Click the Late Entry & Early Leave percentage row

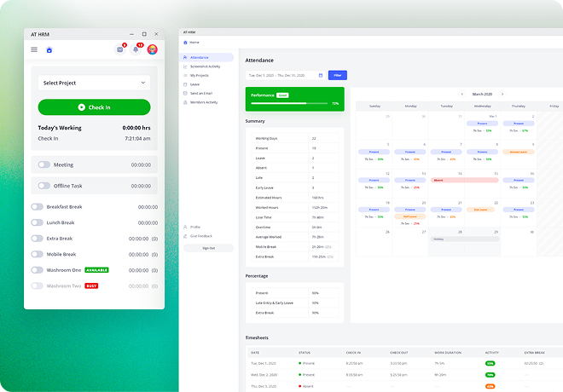[295, 303]
